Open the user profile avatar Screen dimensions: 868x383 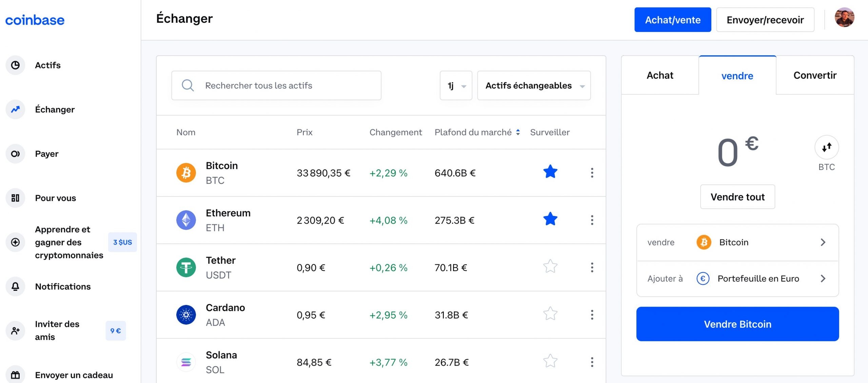tap(844, 18)
